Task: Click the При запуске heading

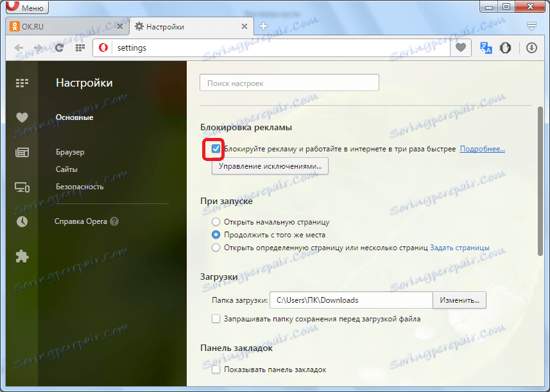Action: pos(227,201)
